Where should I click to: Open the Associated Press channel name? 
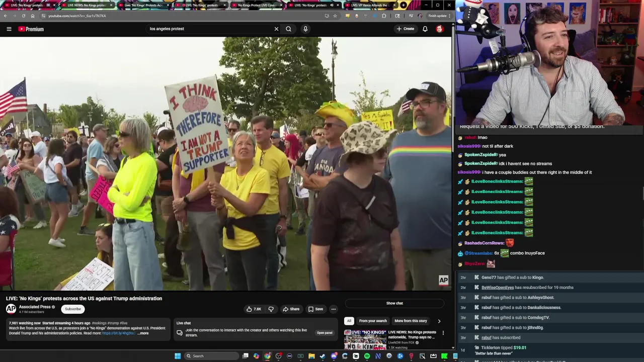pos(35,307)
